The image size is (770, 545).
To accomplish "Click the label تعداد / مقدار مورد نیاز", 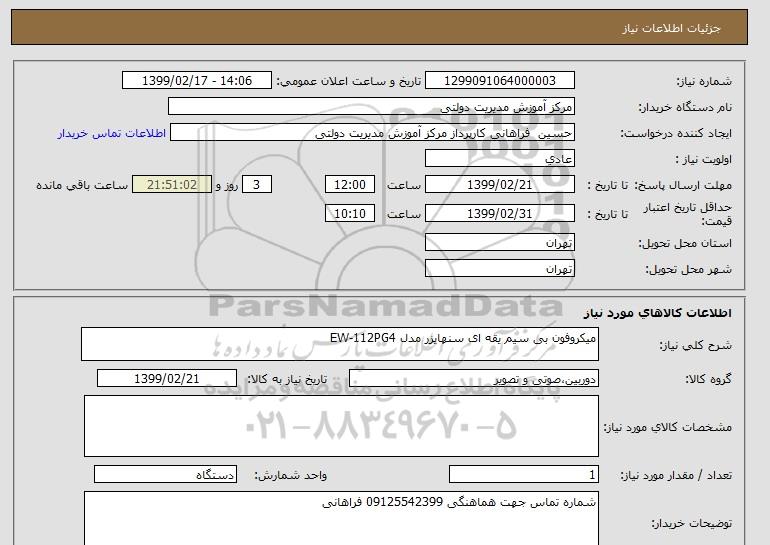I will [x=676, y=475].
